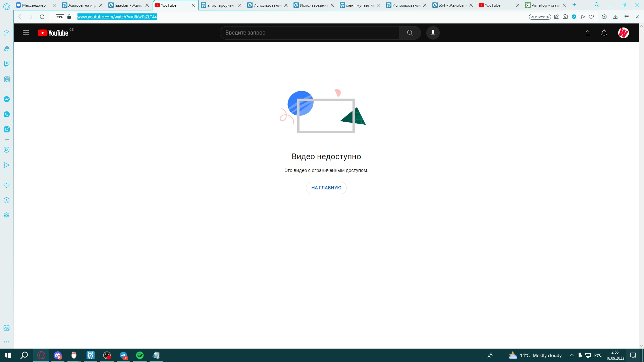This screenshot has height=362, width=644.
Task: Click the Введите запрос search field
Action: 309,33
